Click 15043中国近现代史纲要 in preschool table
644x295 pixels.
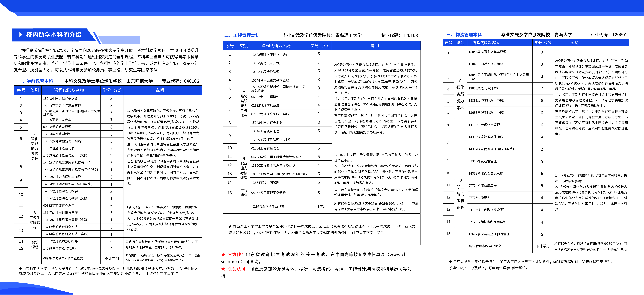pos(61,99)
